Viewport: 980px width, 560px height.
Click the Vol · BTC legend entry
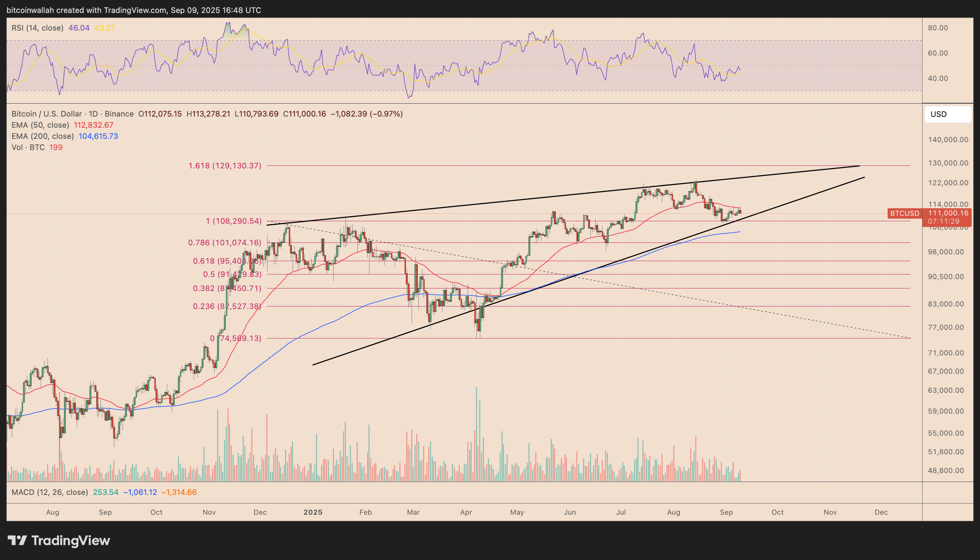(28, 147)
